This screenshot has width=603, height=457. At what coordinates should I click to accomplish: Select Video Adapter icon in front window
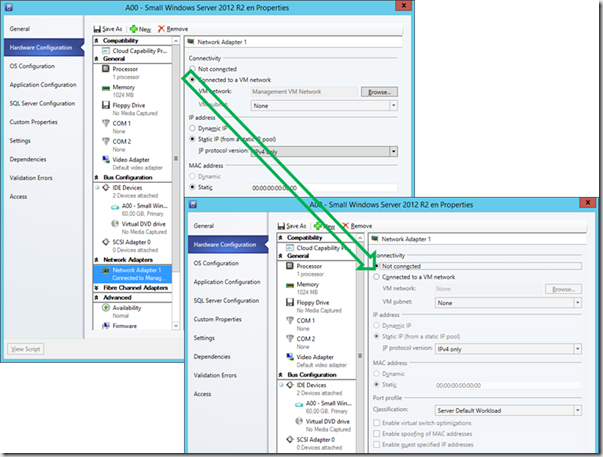pyautogui.click(x=290, y=357)
